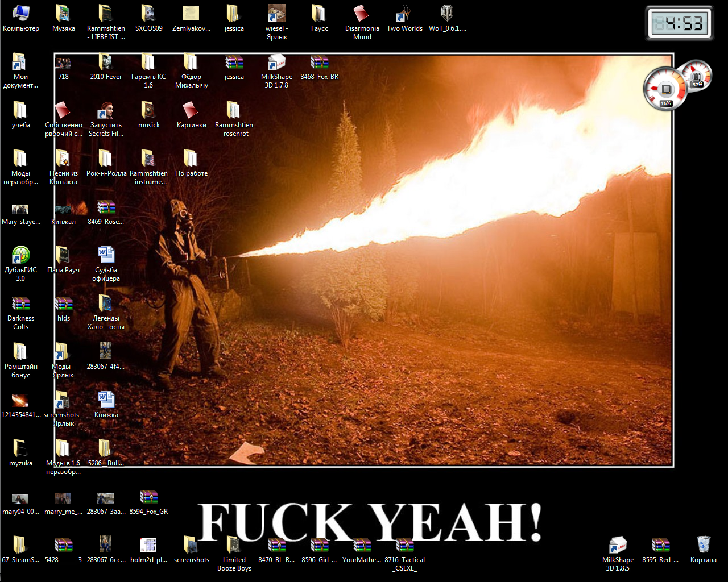Open the Limited Booze Boys folder
Screen dimensions: 728x582
click(234, 545)
